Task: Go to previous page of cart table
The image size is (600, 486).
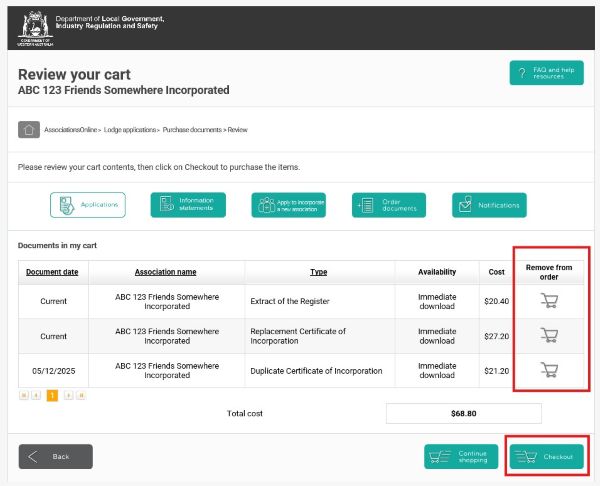Action: click(x=36, y=395)
